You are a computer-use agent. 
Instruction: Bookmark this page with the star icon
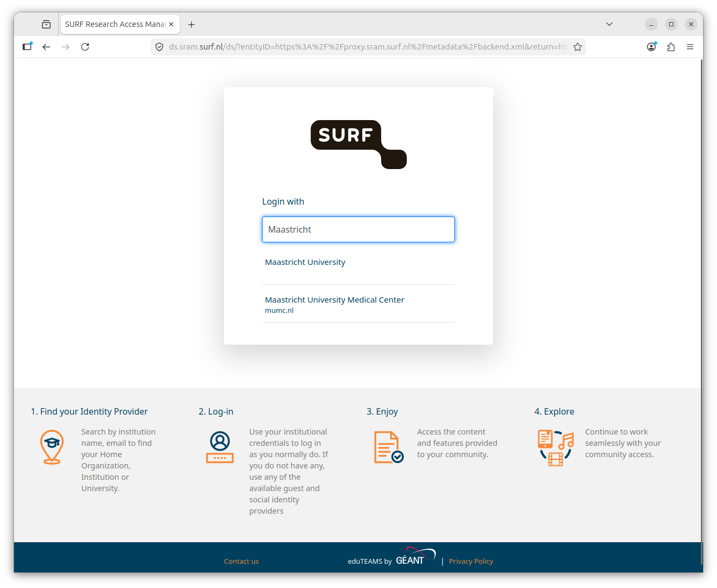pyautogui.click(x=578, y=47)
